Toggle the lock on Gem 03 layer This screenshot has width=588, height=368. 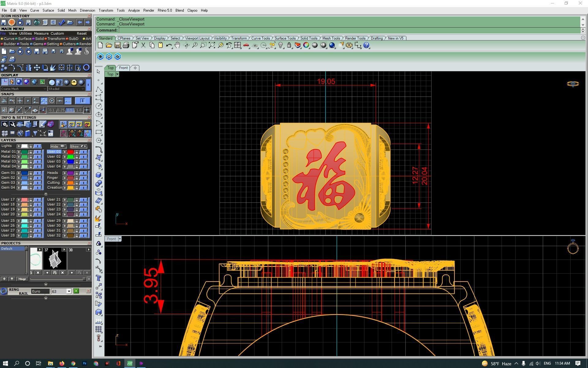31,183
